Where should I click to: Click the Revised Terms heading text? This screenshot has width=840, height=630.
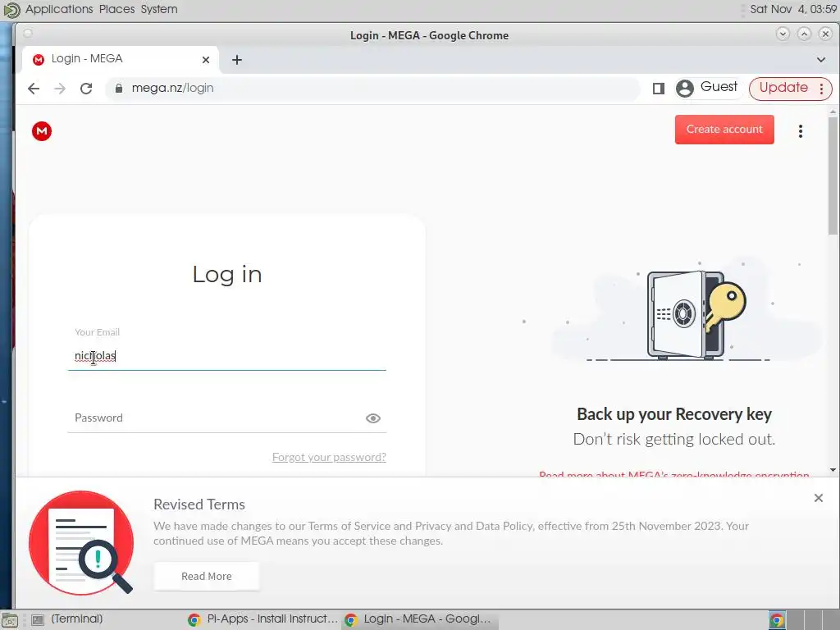click(199, 504)
